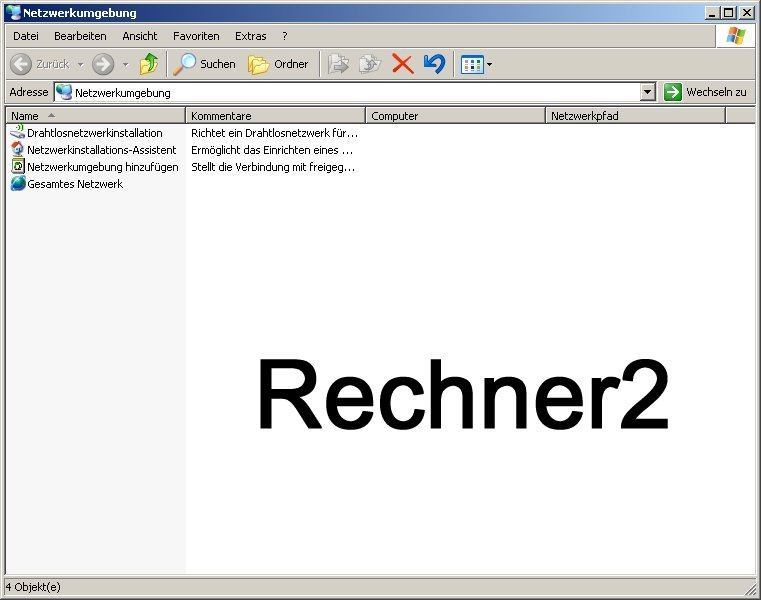Viewport: 761px width, 600px height.
Task: Toggle the Ordner folders pane
Action: (278, 64)
